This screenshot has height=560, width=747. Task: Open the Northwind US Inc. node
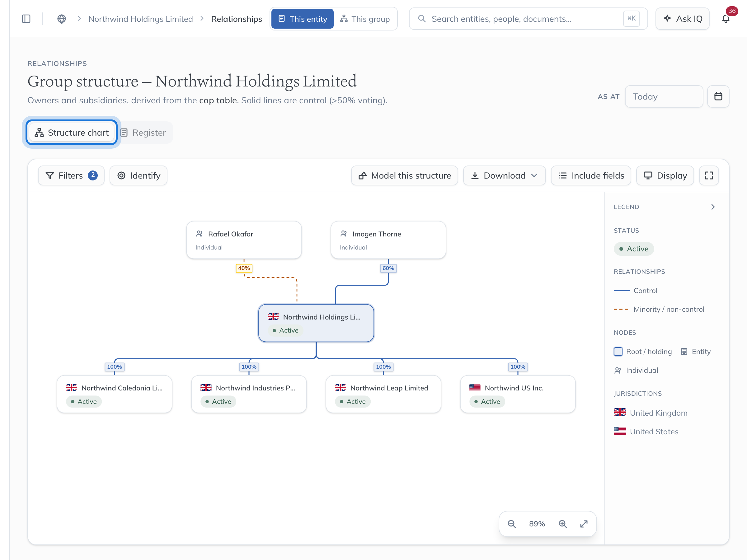518,394
